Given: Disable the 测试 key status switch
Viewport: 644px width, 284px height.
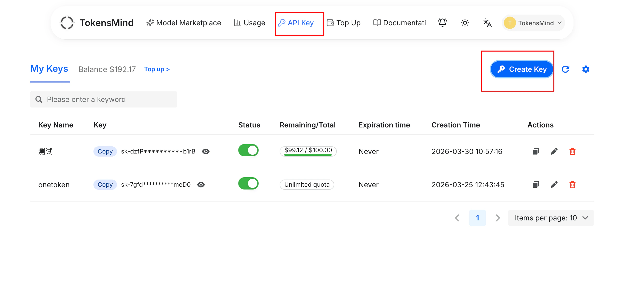Looking at the screenshot, I should (248, 150).
